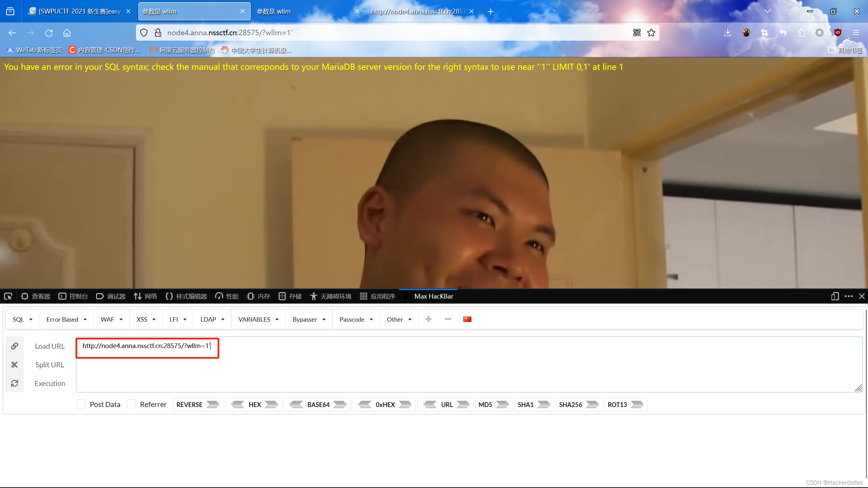The width and height of the screenshot is (868, 488).
Task: Click the Execution refresh icon
Action: [15, 383]
